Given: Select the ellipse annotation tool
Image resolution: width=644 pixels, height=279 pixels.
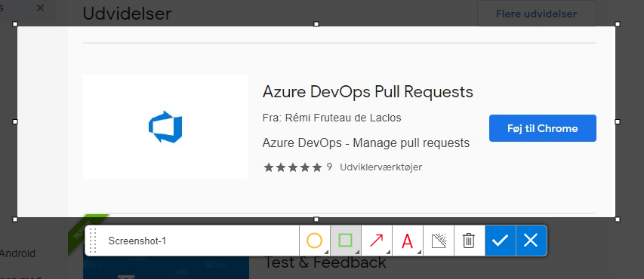Looking at the screenshot, I should [315, 241].
